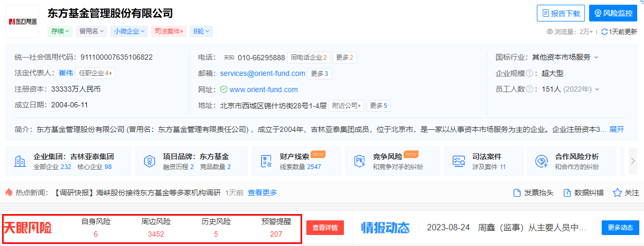Click email services@orient-fund.com link

pyautogui.click(x=262, y=73)
